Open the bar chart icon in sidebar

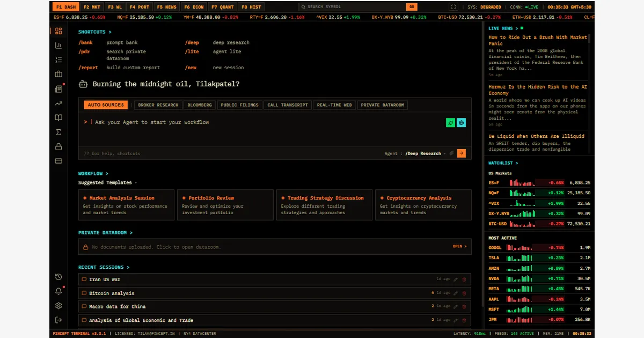tap(58, 46)
